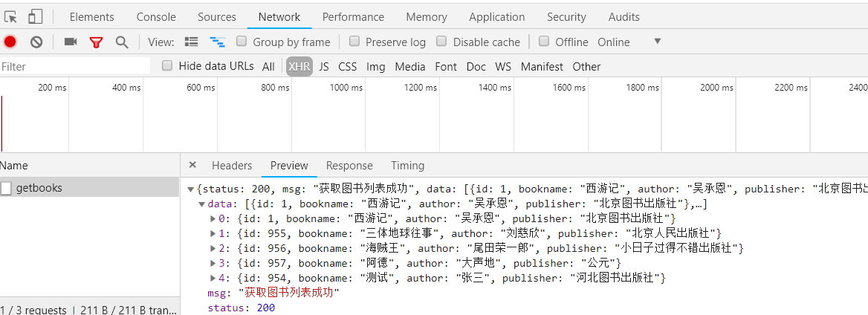Toggle capture screenshots camera icon

[x=71, y=42]
